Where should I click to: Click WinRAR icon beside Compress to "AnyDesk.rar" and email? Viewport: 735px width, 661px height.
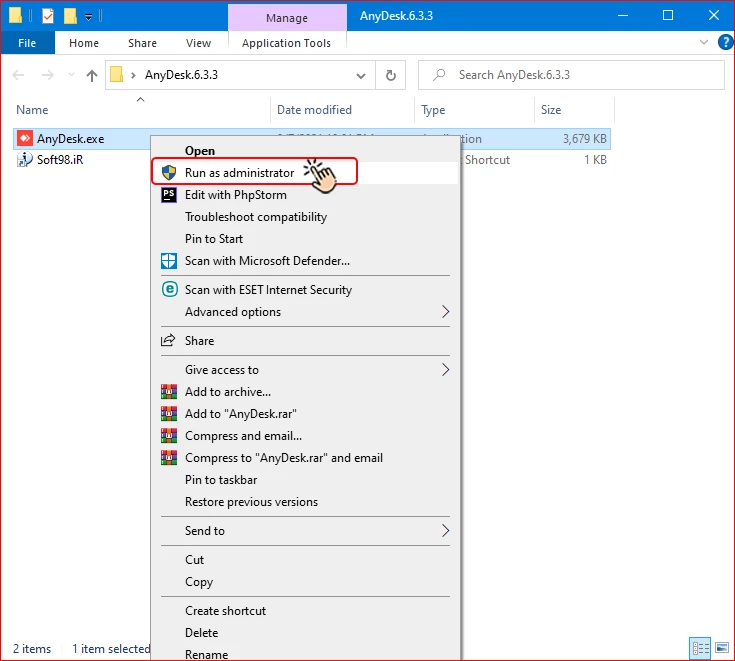[169, 458]
